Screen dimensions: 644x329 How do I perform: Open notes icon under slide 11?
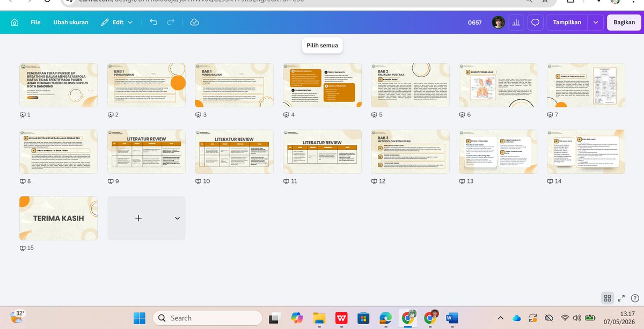click(287, 181)
